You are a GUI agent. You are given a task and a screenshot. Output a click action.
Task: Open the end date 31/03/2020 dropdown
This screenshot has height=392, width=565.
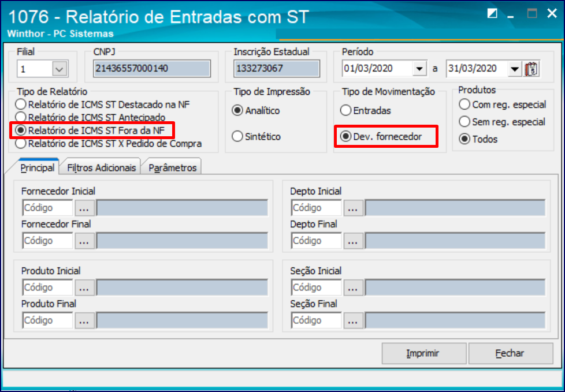point(515,68)
